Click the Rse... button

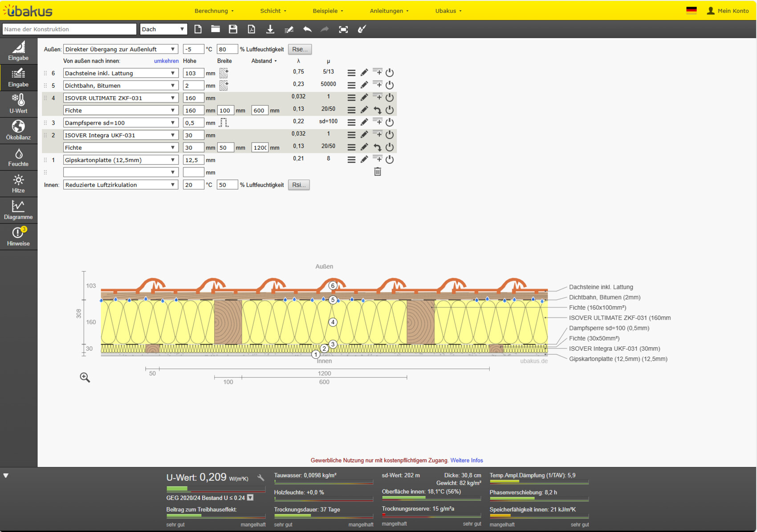[300, 49]
